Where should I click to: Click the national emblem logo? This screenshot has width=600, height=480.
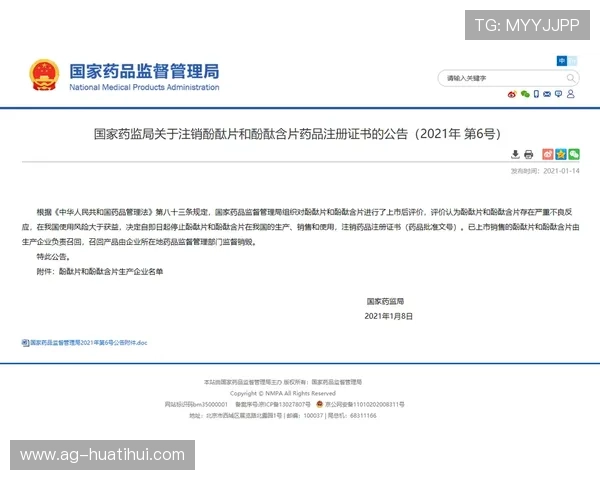(44, 75)
